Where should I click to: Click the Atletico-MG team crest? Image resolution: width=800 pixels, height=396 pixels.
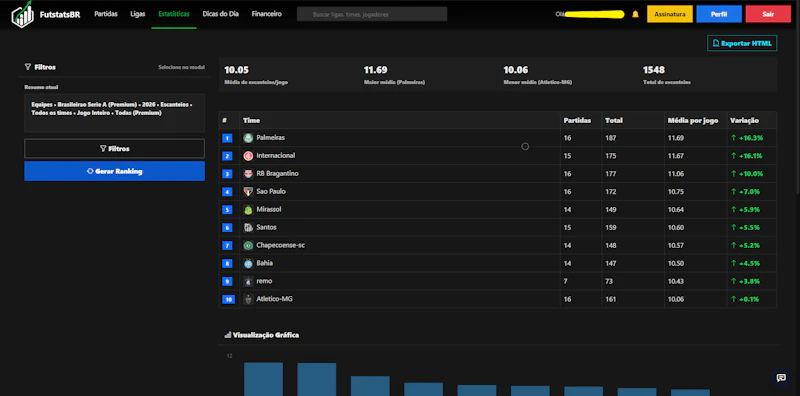tap(248, 299)
